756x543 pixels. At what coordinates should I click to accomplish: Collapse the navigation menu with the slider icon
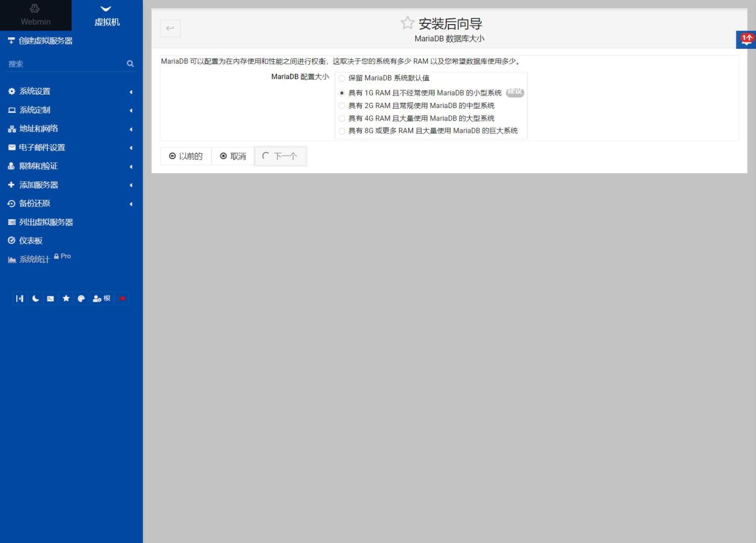click(x=20, y=299)
